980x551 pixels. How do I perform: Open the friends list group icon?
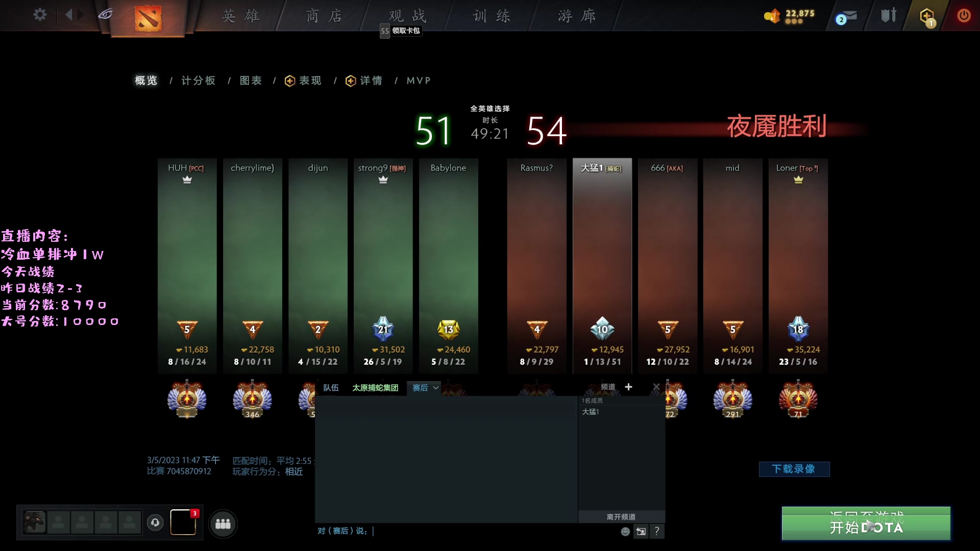click(x=223, y=524)
